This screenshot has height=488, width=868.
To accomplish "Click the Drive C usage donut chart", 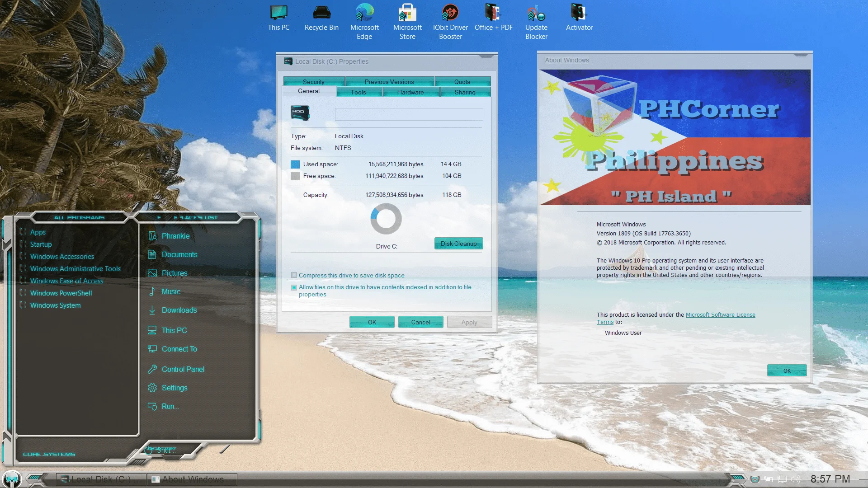I will click(386, 219).
